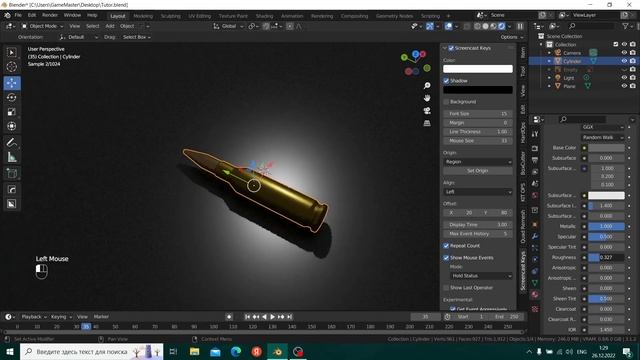Image resolution: width=640 pixels, height=360 pixels.
Task: Open the timeline Keying menu
Action: tap(60, 317)
